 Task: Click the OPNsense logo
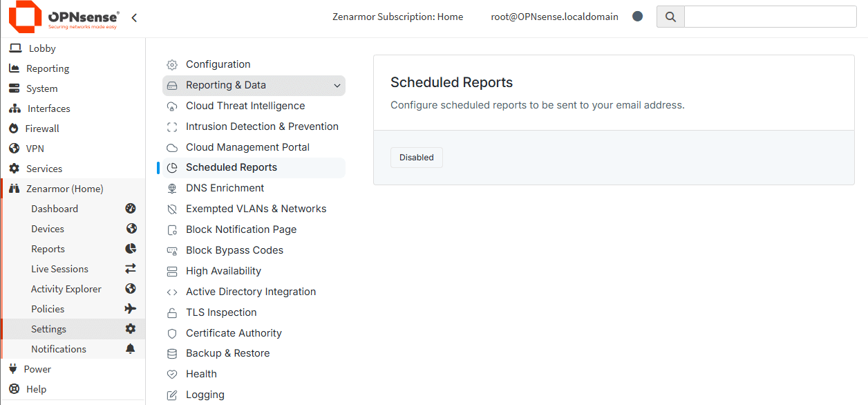64,17
